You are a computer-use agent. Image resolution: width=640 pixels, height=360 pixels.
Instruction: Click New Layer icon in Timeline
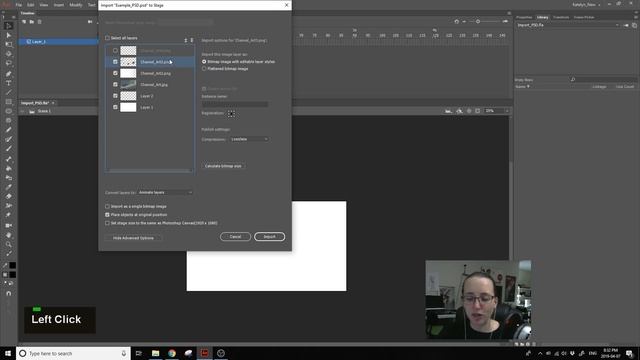click(24, 22)
